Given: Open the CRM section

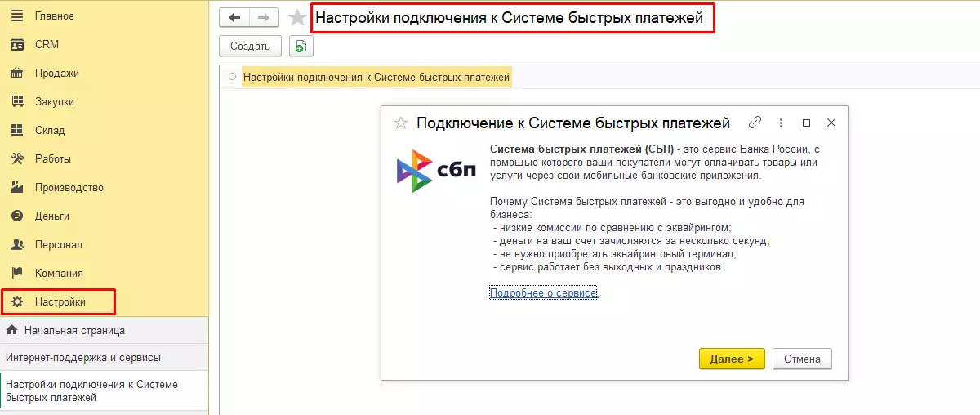Looking at the screenshot, I should point(47,44).
